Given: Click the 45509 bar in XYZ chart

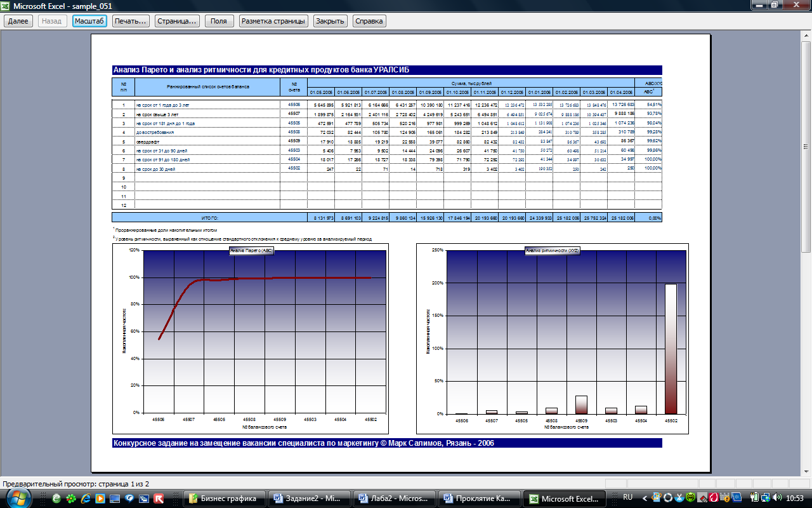Looking at the screenshot, I should point(581,405).
